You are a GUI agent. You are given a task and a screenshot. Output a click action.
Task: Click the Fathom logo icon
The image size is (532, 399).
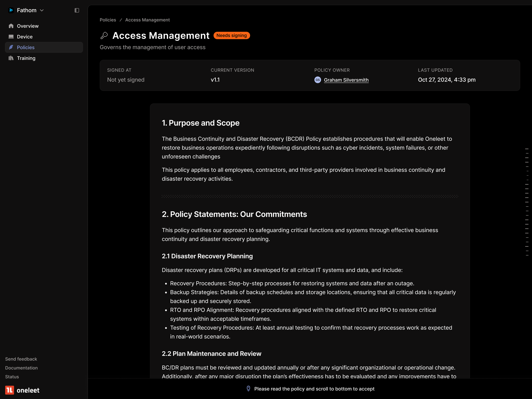click(11, 10)
